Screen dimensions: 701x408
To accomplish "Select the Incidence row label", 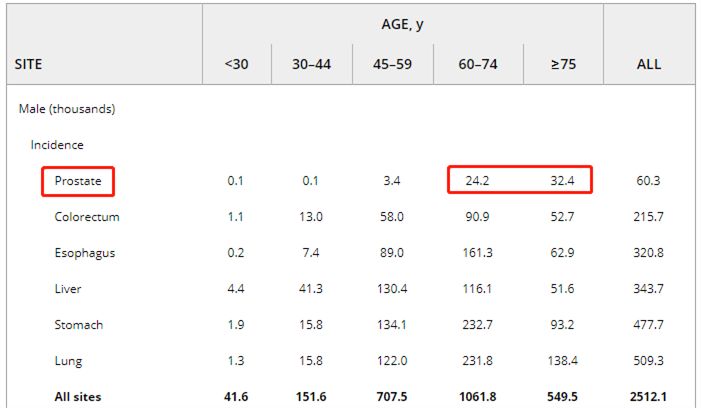I will [x=57, y=145].
